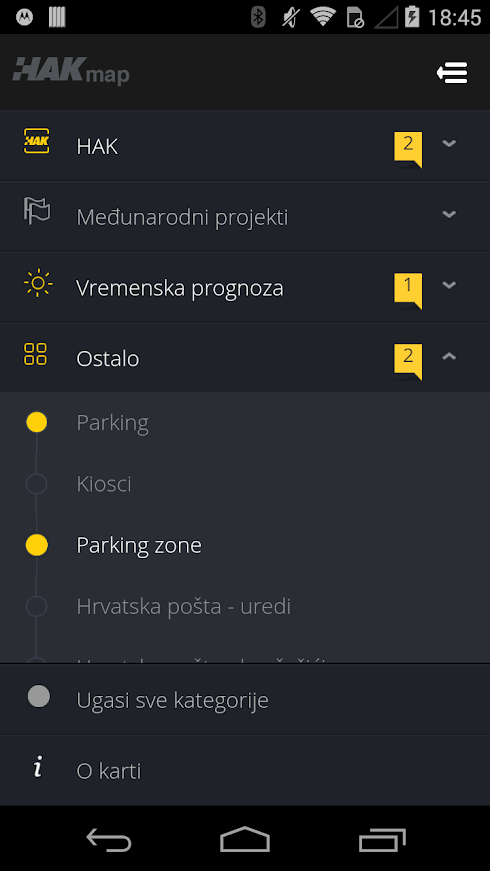Image resolution: width=490 pixels, height=871 pixels.
Task: Close the side menu with hamburger arrow icon
Action: click(452, 73)
